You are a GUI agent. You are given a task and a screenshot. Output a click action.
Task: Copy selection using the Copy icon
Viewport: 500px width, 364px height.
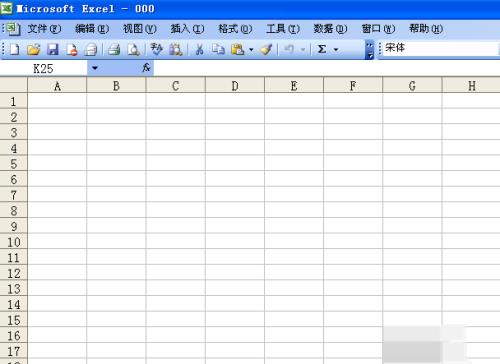click(218, 50)
